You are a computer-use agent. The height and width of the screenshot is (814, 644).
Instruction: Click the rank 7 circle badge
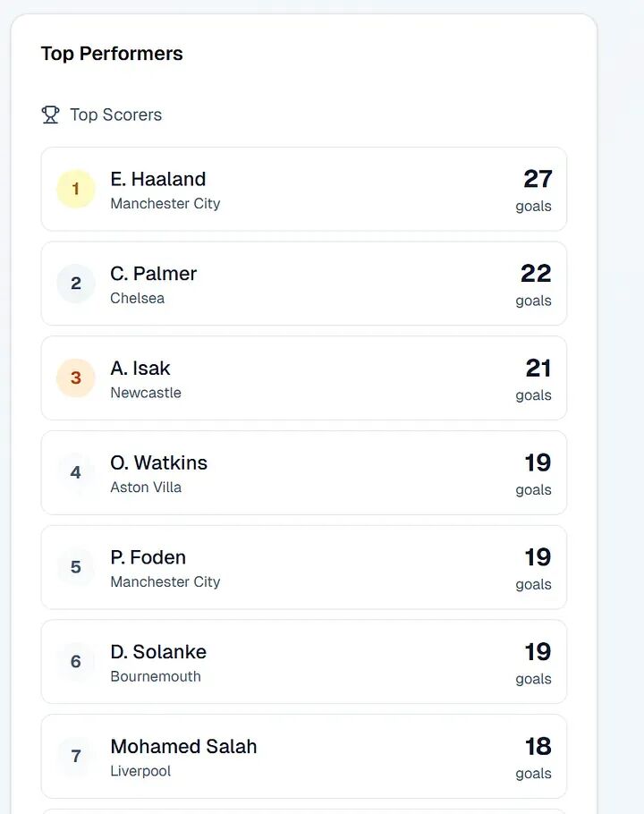click(x=76, y=756)
